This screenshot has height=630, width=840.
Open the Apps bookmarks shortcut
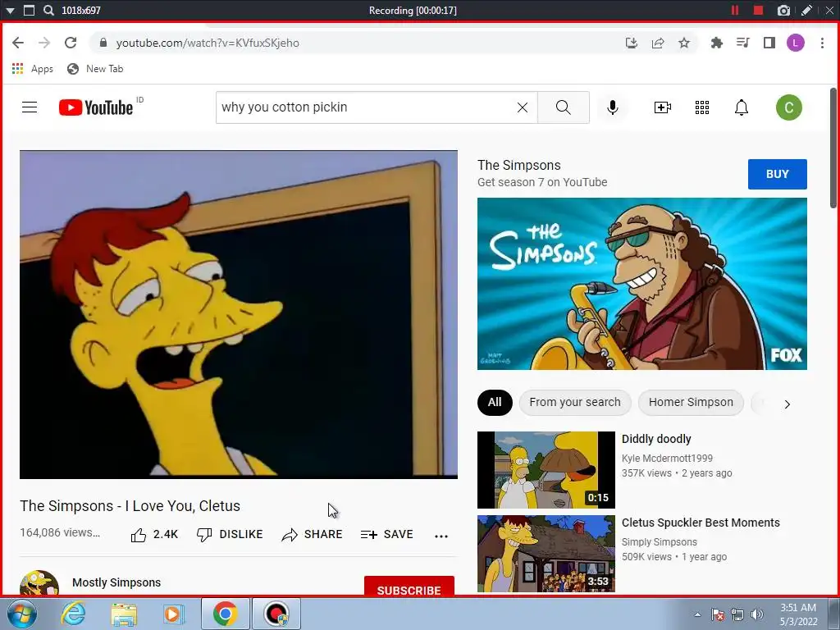[32, 69]
